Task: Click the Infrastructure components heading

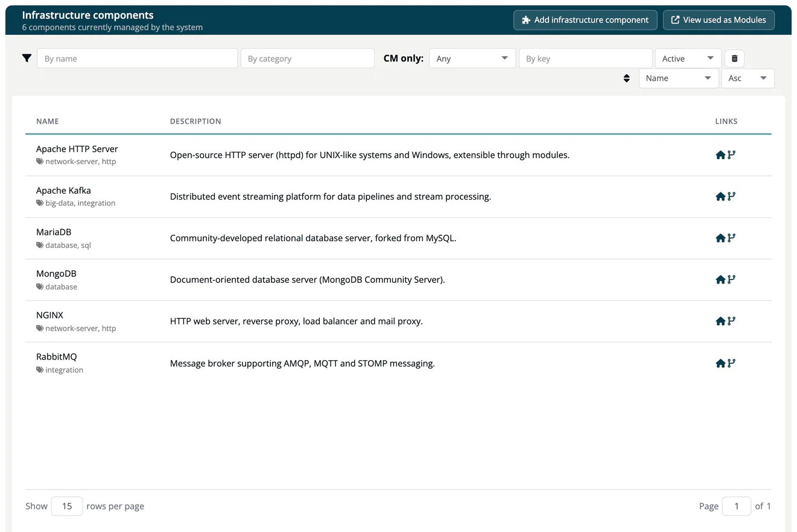Action: pyautogui.click(x=88, y=16)
